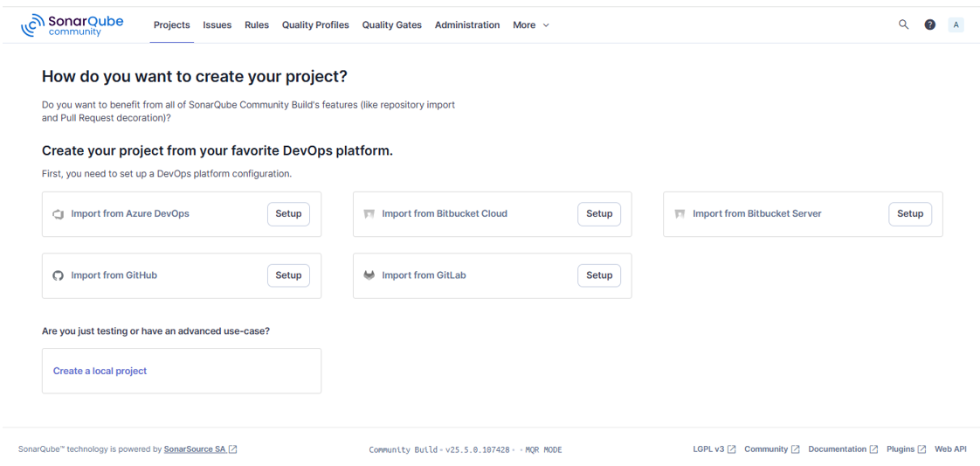Screen dimensions: 980x466
Task: Set up Bitbucket Cloud import
Action: [599, 214]
